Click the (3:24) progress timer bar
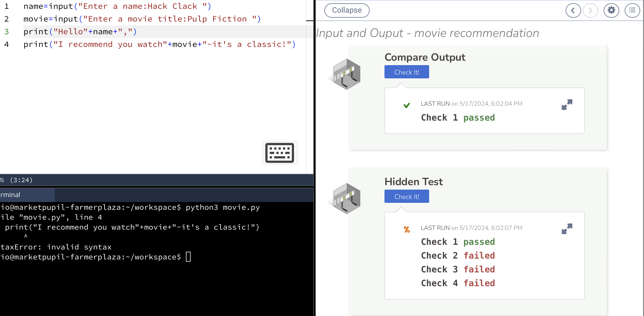Screen dimensions: 644x316 21,180
